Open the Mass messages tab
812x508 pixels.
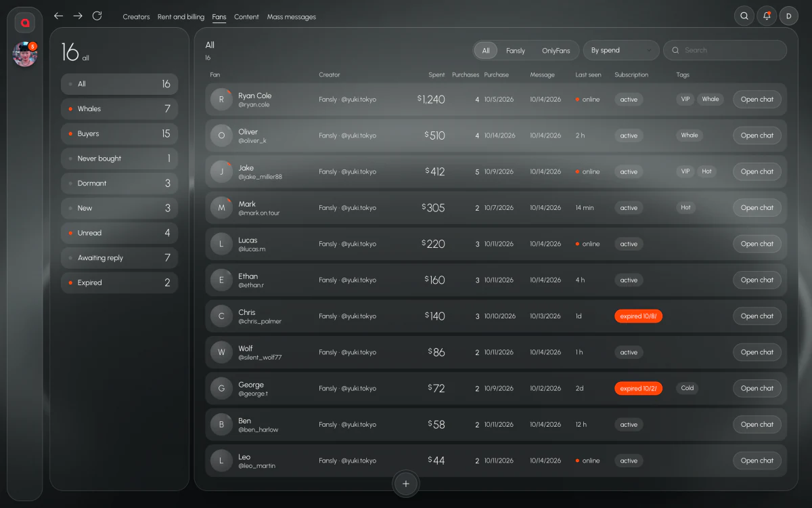tap(292, 17)
